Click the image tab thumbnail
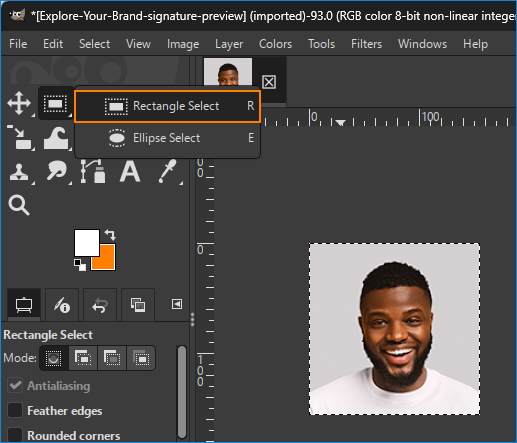The image size is (517, 443). point(228,72)
